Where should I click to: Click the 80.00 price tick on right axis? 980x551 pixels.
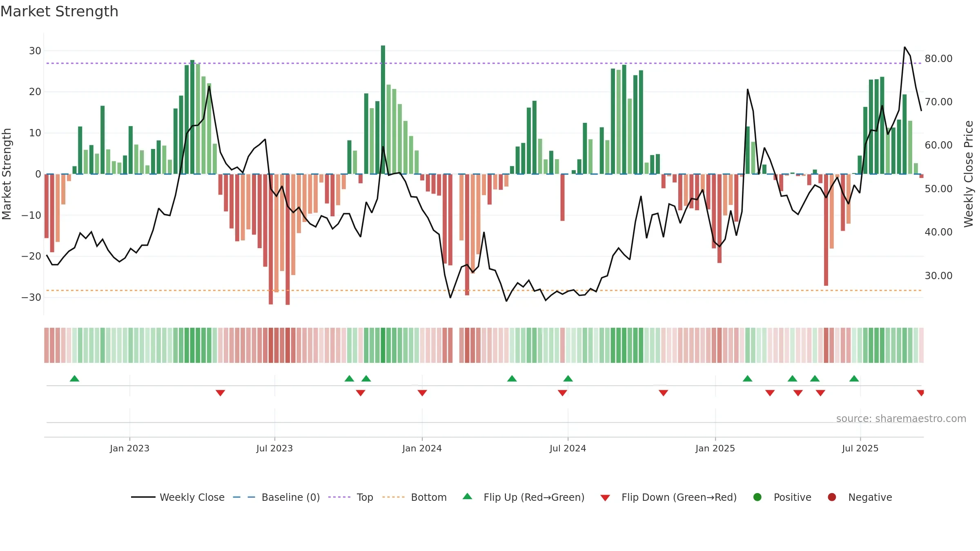click(x=938, y=58)
